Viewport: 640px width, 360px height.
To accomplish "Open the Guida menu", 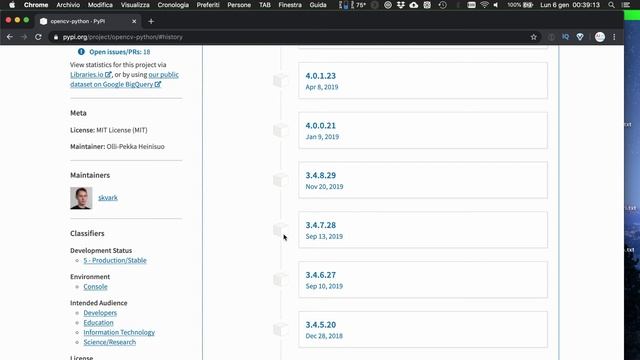I will 318,5.
